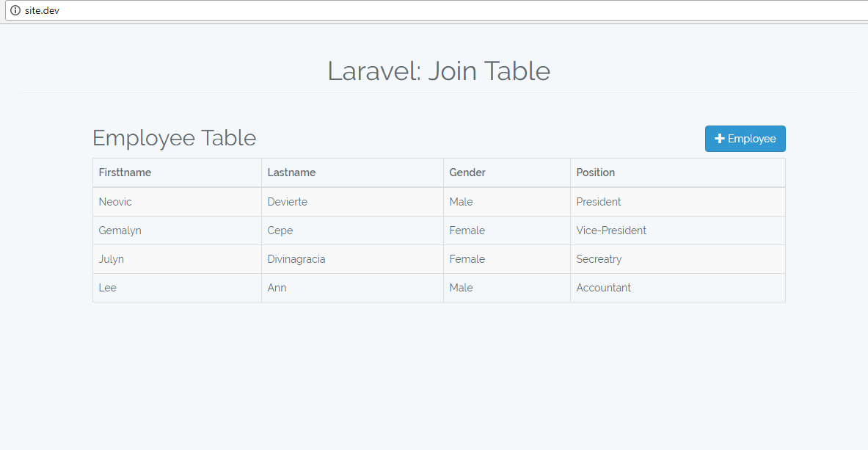Click the Position column header
The width and height of the screenshot is (868, 450).
pyautogui.click(x=678, y=173)
